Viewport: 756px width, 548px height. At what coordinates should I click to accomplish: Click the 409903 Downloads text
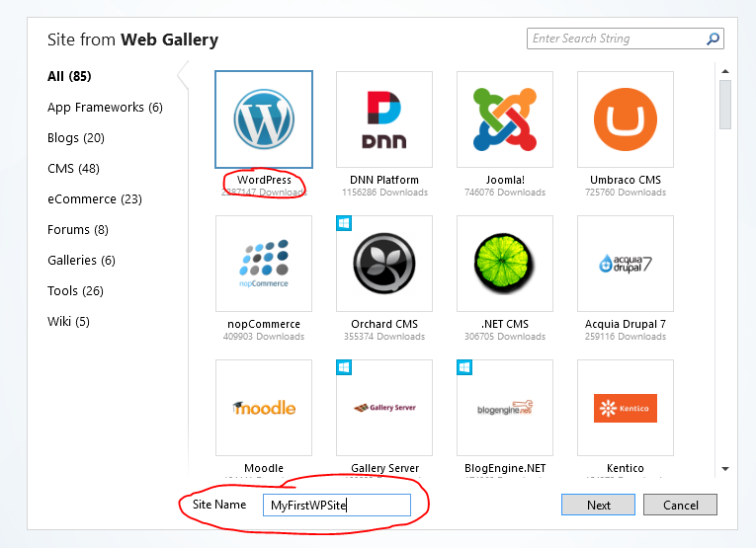264,336
